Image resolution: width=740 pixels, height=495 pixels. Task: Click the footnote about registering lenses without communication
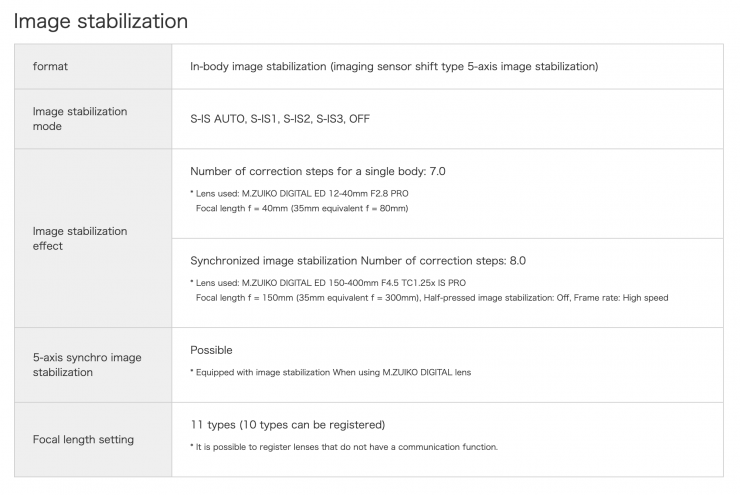click(343, 447)
